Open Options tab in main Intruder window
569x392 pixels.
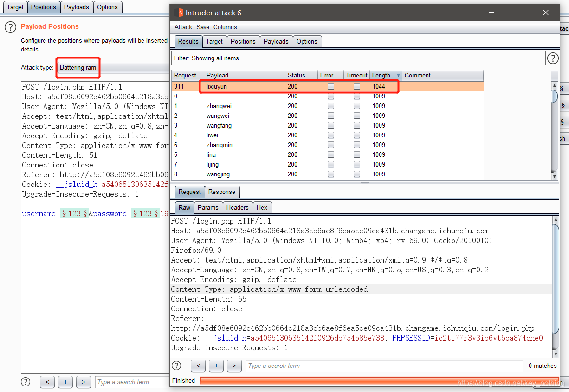(x=108, y=7)
